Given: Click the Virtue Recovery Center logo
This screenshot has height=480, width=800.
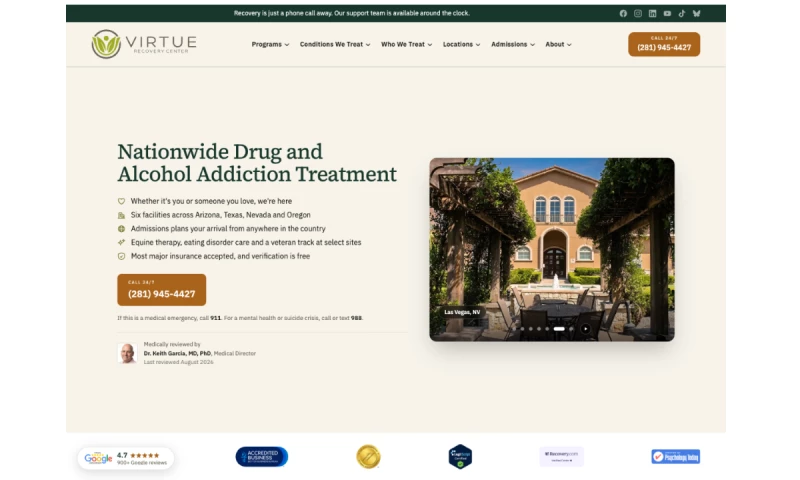Looking at the screenshot, I should point(144,44).
